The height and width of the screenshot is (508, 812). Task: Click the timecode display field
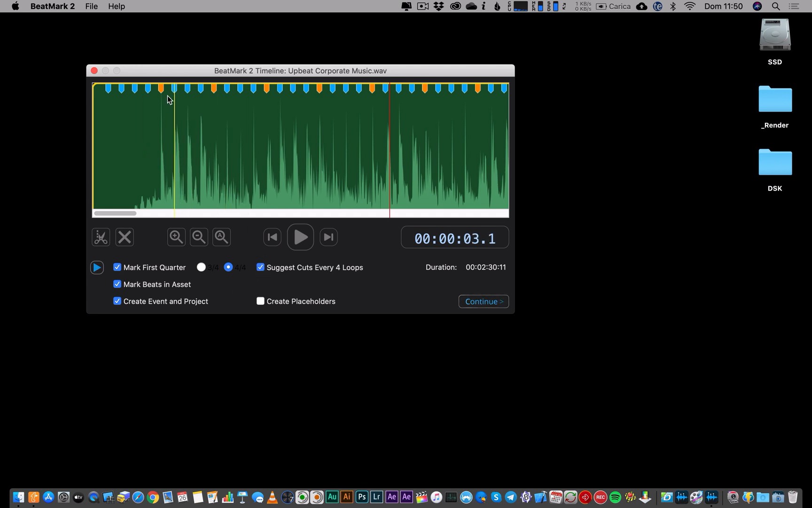click(454, 238)
